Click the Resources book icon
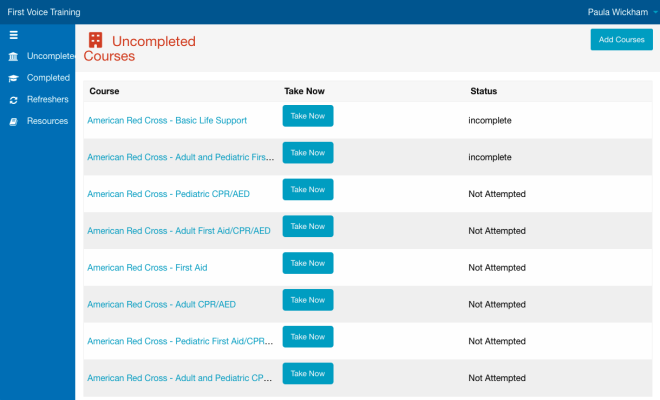 13,122
